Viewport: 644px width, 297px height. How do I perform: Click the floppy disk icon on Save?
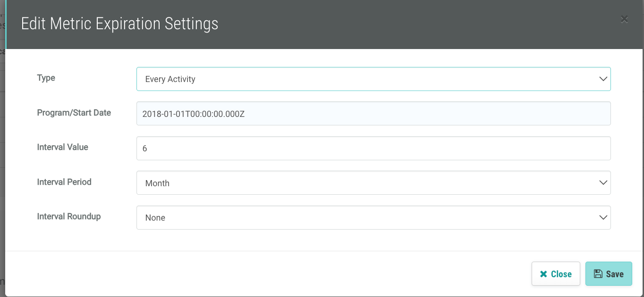598,274
